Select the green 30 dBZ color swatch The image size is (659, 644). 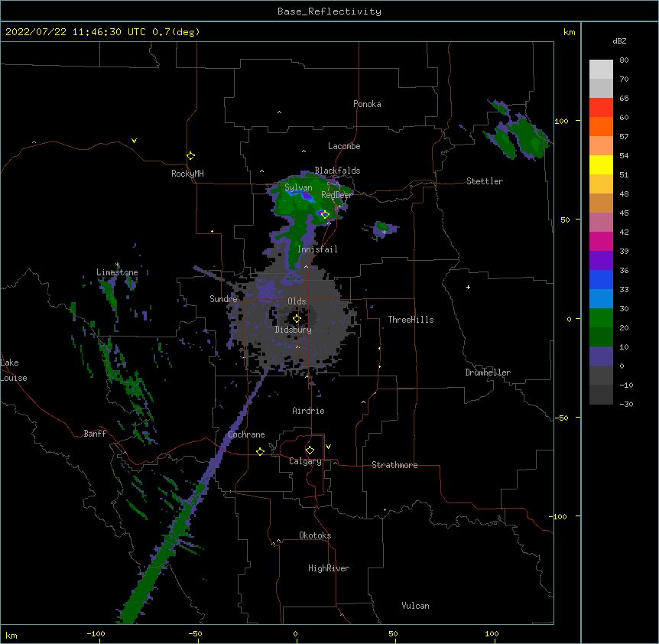tap(601, 318)
